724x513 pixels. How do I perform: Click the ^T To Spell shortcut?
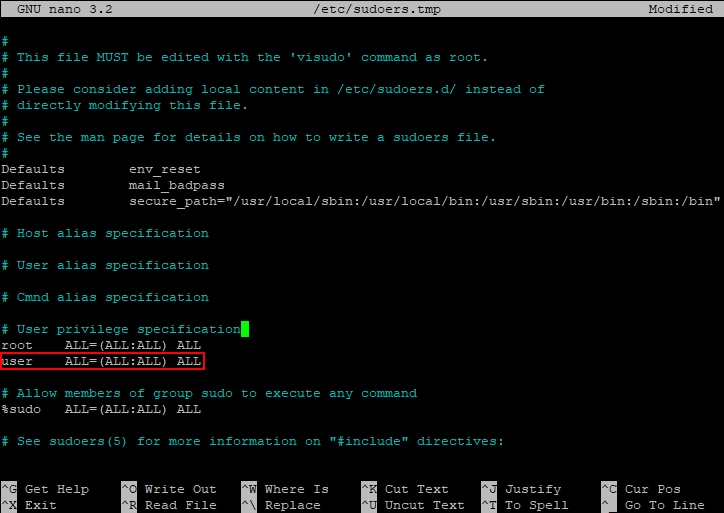tap(525, 505)
